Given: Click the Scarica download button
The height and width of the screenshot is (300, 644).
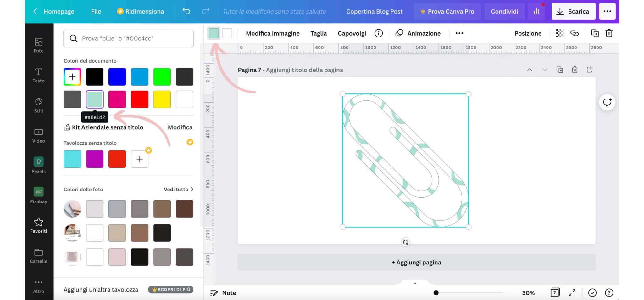Looking at the screenshot, I should pos(573,11).
